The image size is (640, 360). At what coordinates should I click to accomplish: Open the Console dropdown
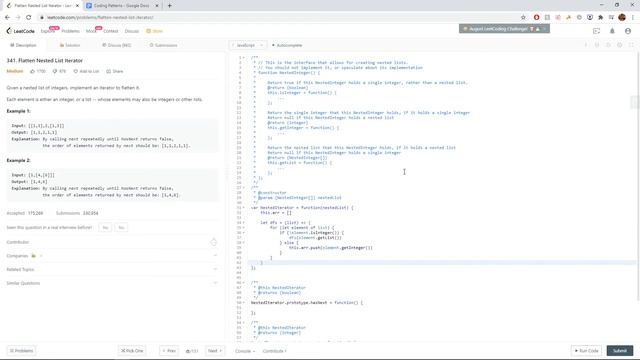[x=245, y=351]
